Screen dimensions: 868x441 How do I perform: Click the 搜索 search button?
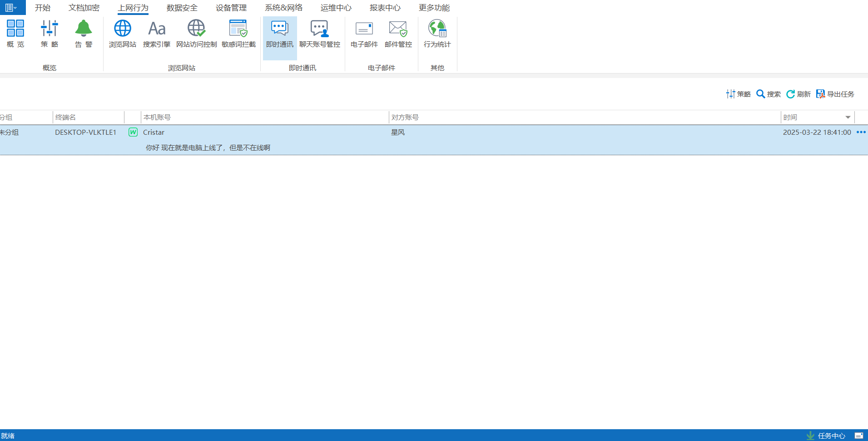click(769, 94)
